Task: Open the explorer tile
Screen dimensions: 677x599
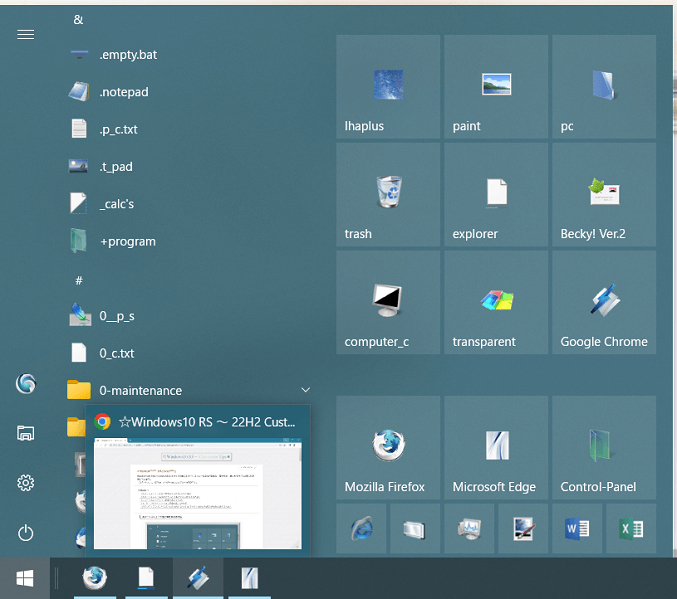Action: pos(496,195)
